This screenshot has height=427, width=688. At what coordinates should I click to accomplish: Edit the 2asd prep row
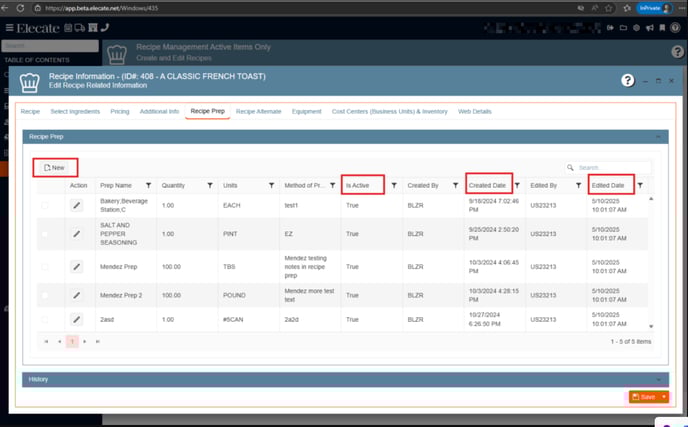pyautogui.click(x=76, y=319)
